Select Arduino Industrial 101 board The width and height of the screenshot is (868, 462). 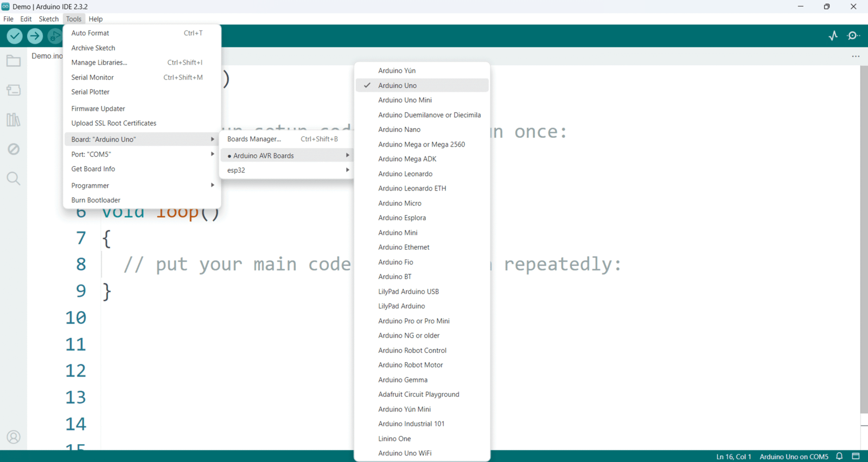(422, 423)
